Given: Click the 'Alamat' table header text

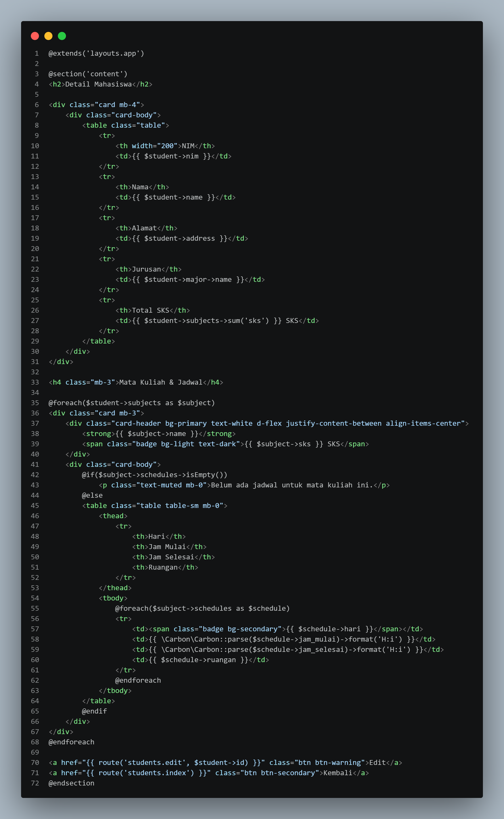Looking at the screenshot, I should 144,228.
